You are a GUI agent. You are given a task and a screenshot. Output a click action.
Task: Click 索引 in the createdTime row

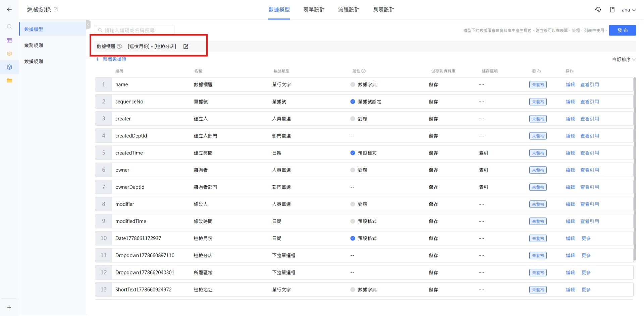484,153
